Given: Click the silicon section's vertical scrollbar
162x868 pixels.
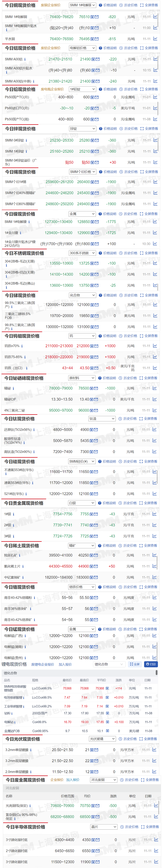Looking at the screenshot, I should [157, 477].
